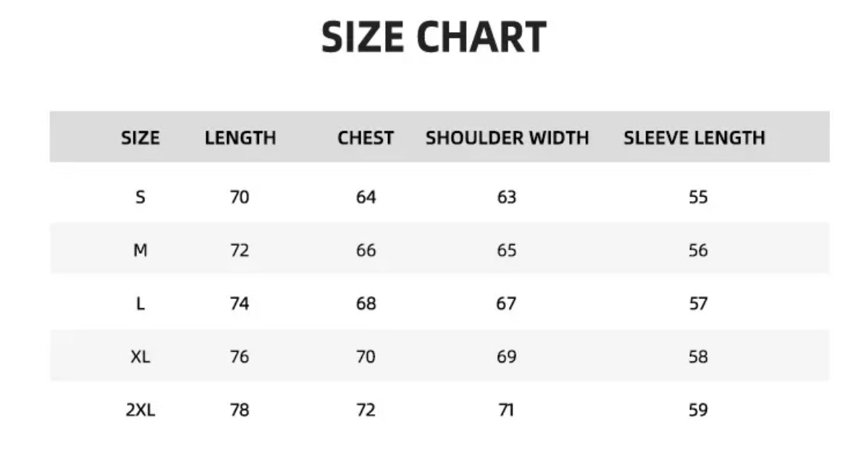868x458 pixels.
Task: Click length value 78 for size 2XL
Action: tap(240, 410)
